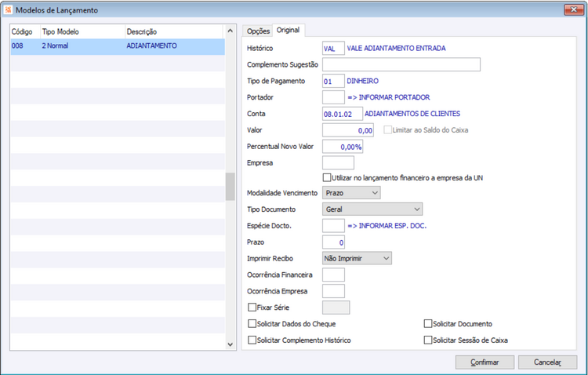The height and width of the screenshot is (375, 588).
Task: Click the '=> INFORMAR ESP. DOC.' text
Action: coord(387,226)
